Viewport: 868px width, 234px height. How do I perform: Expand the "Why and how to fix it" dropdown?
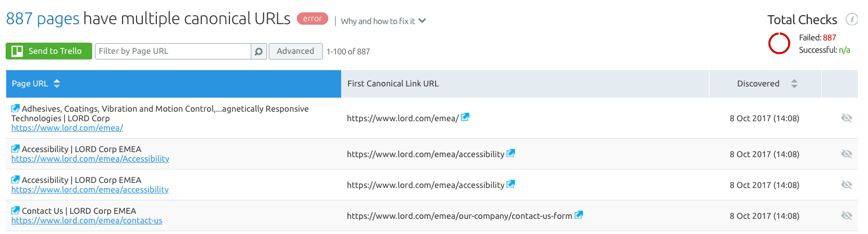pyautogui.click(x=383, y=21)
